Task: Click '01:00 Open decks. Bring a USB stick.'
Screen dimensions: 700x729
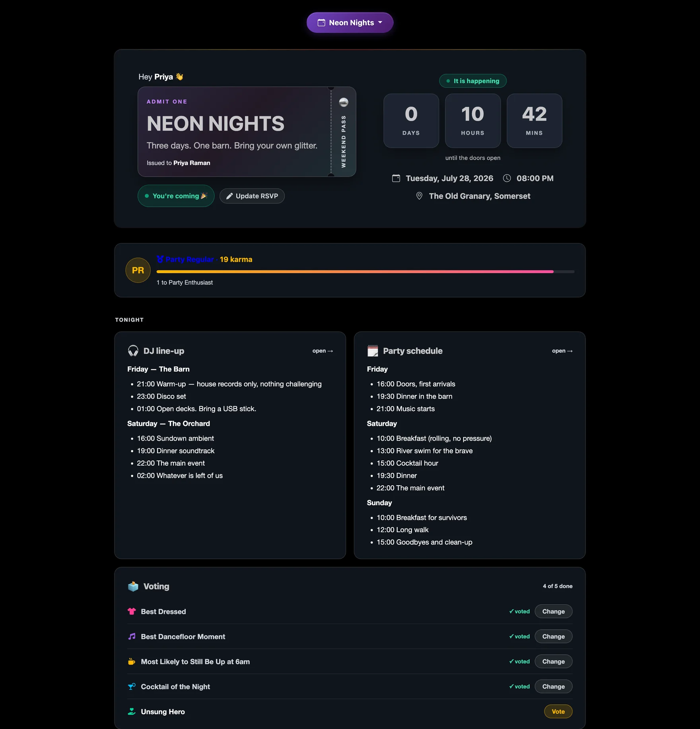Action: (x=196, y=408)
